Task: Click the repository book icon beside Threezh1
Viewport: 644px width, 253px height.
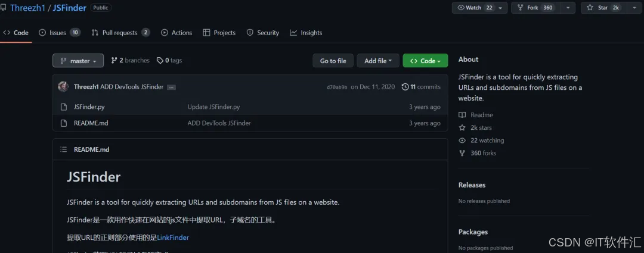Action: 4,7
